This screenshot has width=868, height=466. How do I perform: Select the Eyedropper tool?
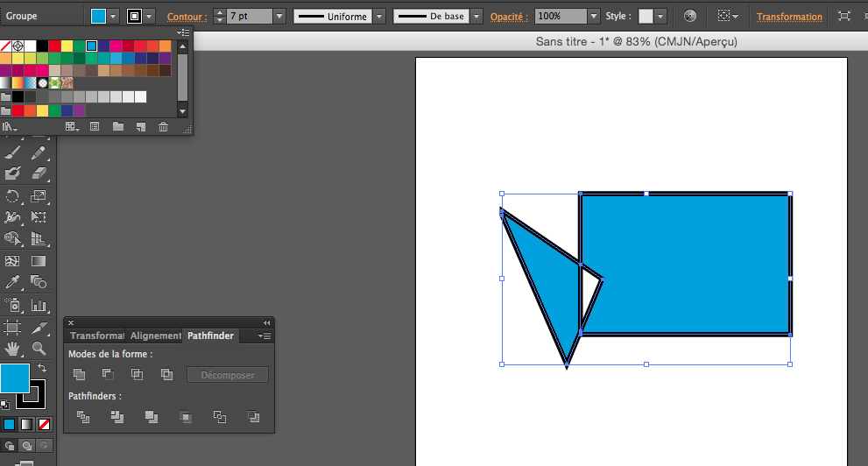pyautogui.click(x=12, y=282)
